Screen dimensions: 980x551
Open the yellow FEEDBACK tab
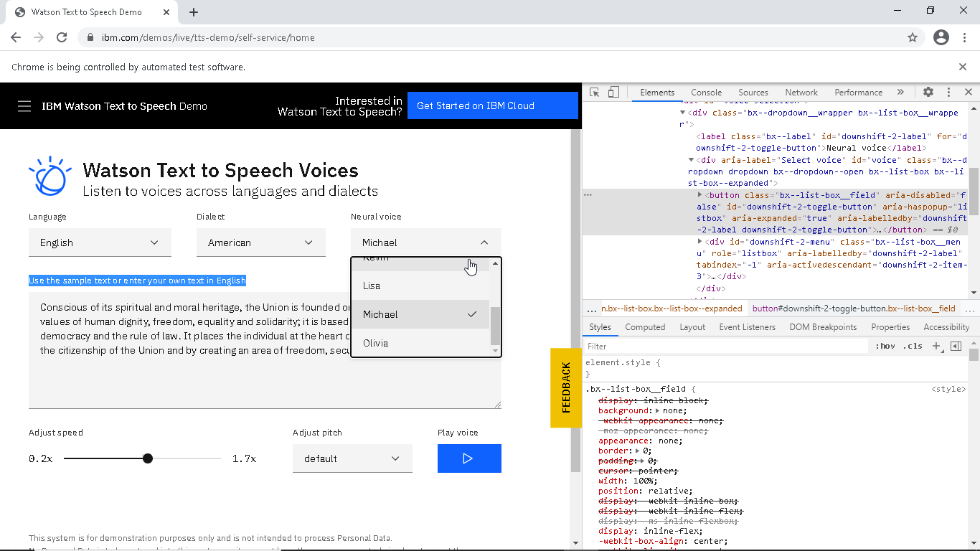coord(566,387)
